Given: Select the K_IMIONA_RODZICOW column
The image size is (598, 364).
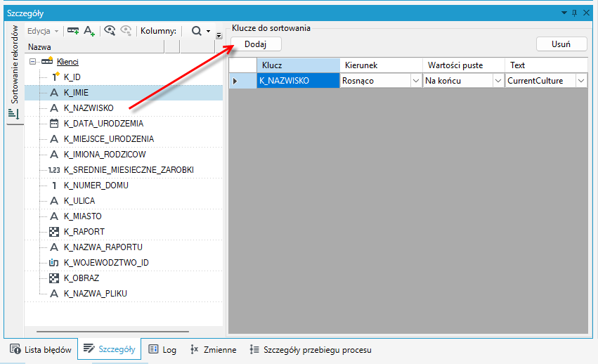Looking at the screenshot, I should (105, 154).
